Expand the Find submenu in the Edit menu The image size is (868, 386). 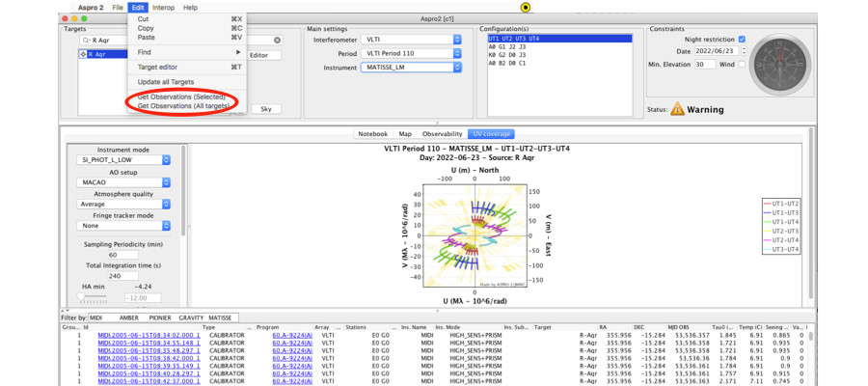[187, 52]
